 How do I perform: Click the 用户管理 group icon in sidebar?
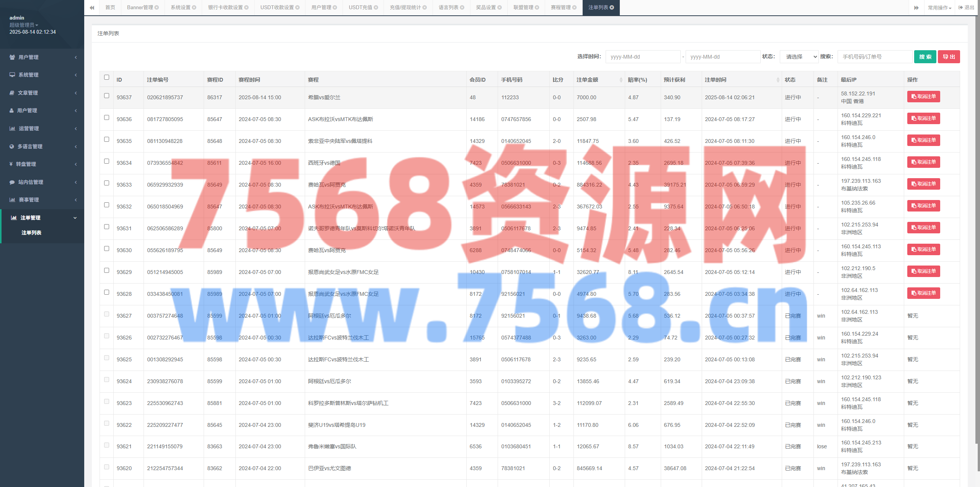[x=12, y=57]
